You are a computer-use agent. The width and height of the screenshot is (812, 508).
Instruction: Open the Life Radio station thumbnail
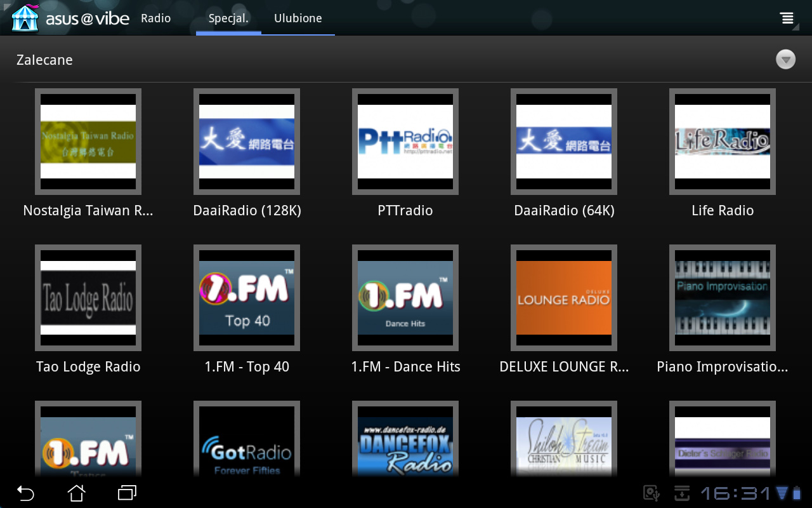point(723,142)
